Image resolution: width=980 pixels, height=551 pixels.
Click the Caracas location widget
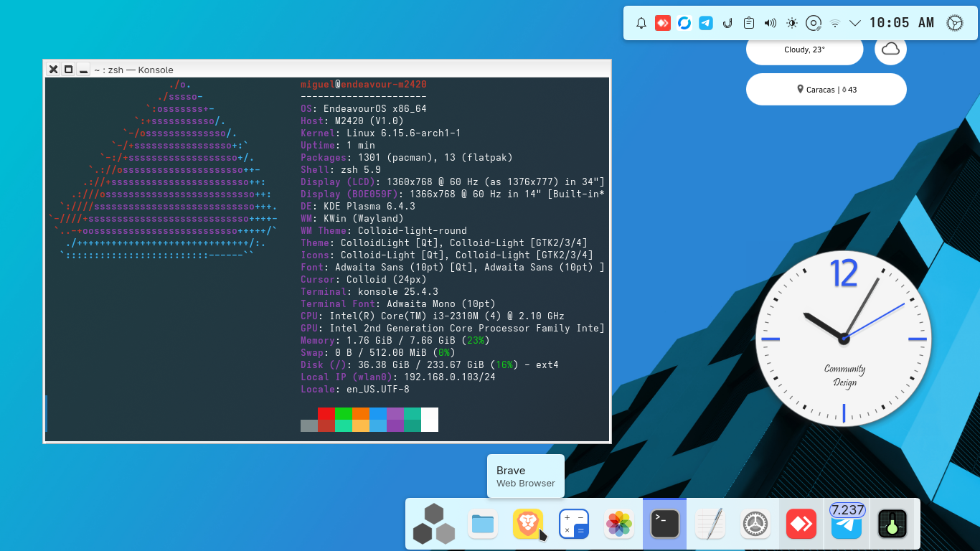826,90
